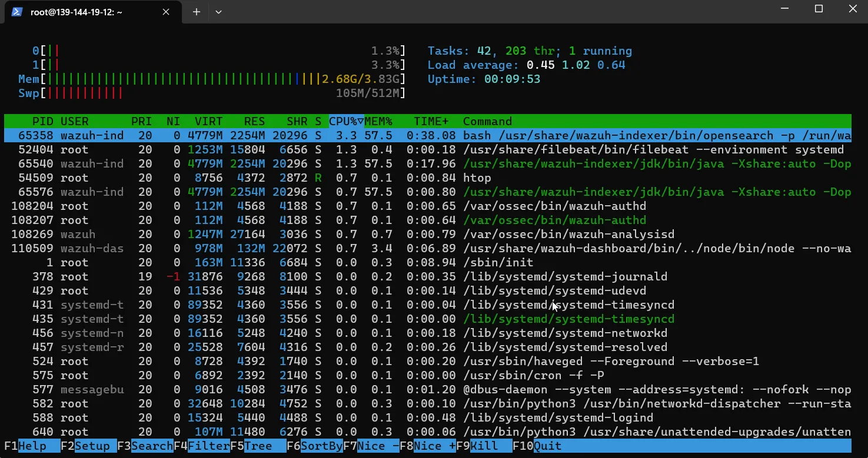Select systemd-timesyncd thread row PID 435
The width and height of the screenshot is (868, 458).
point(428,319)
